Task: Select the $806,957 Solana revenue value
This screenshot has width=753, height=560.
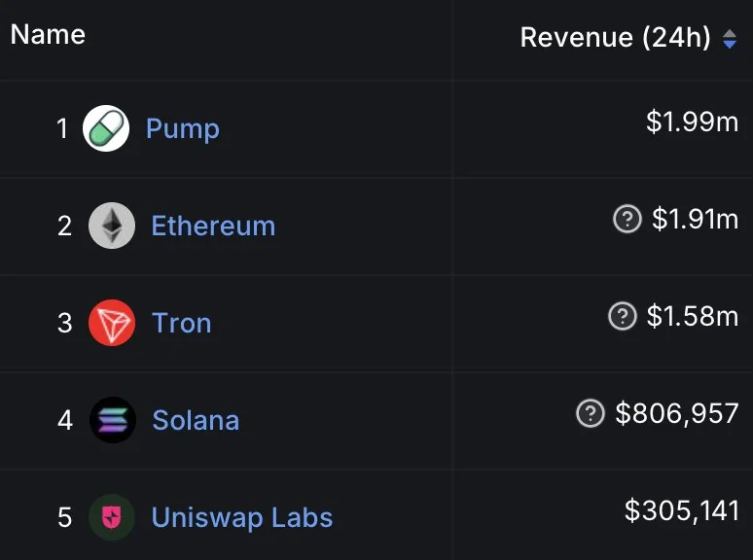Action: point(677,413)
